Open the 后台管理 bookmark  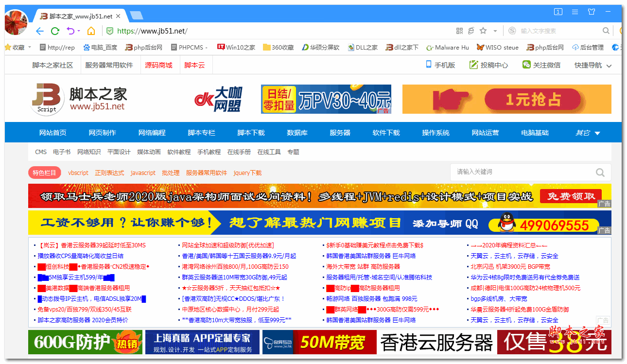pos(588,47)
